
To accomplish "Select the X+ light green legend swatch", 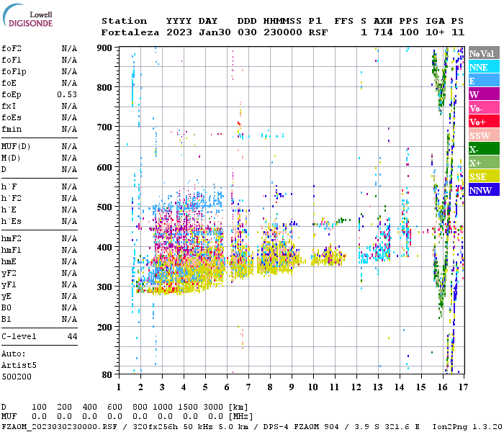I will click(484, 162).
